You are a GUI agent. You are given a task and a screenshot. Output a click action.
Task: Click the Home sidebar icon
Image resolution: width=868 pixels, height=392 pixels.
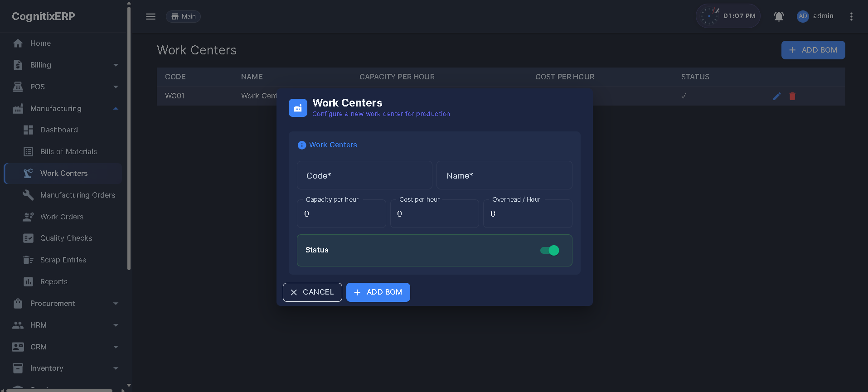[x=18, y=43]
